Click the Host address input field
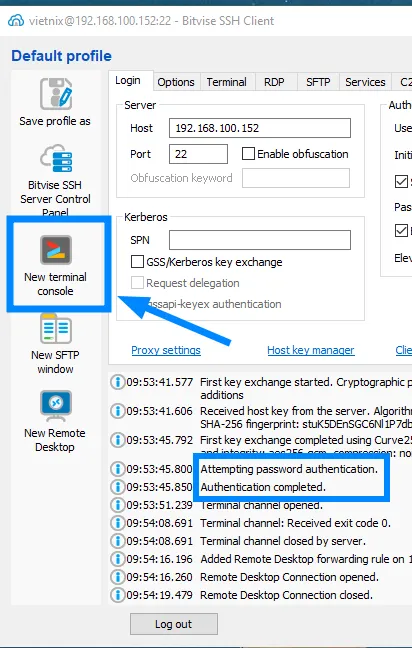This screenshot has height=648, width=412. coord(260,128)
